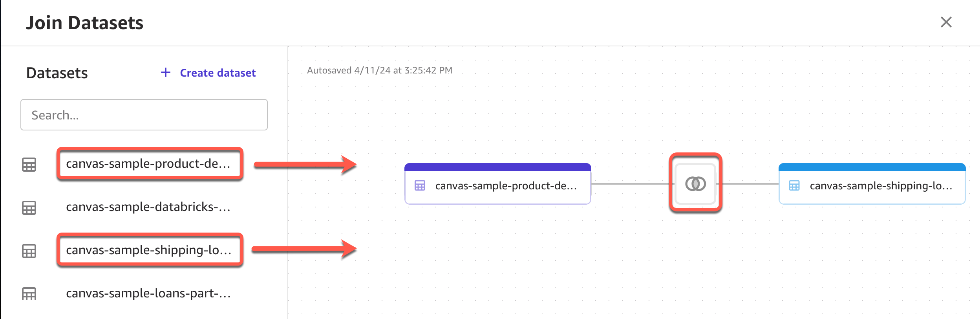Select canvas-sample-shipping-lo in the Datasets list
Image resolution: width=980 pixels, height=319 pixels.
[x=148, y=250]
